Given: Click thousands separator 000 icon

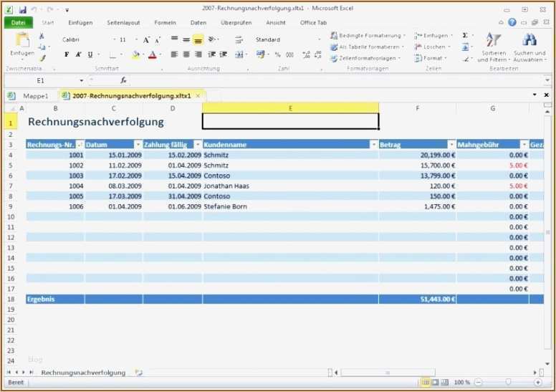Looking at the screenshot, I should click(x=289, y=54).
